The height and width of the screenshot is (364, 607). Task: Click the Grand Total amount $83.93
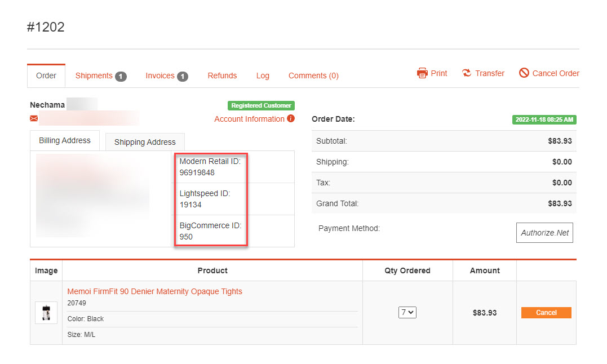pyautogui.click(x=560, y=203)
